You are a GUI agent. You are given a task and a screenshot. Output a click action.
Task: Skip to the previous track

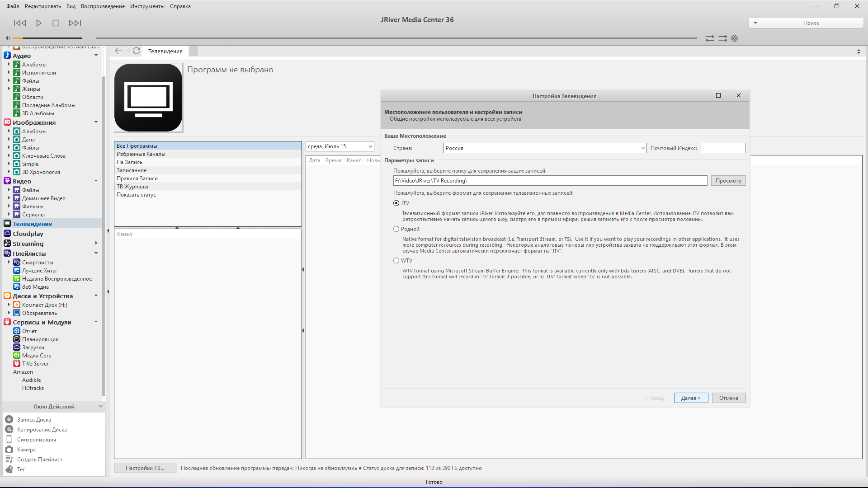(20, 23)
